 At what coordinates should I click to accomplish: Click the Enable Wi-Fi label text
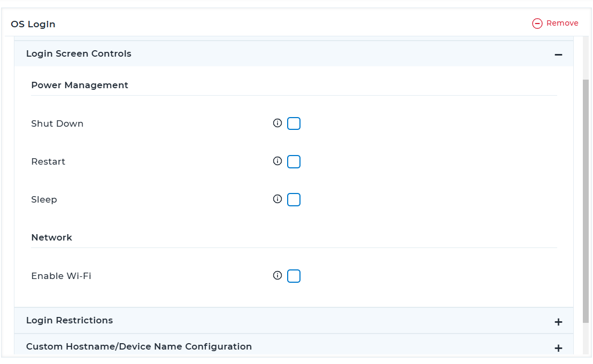[x=61, y=276]
